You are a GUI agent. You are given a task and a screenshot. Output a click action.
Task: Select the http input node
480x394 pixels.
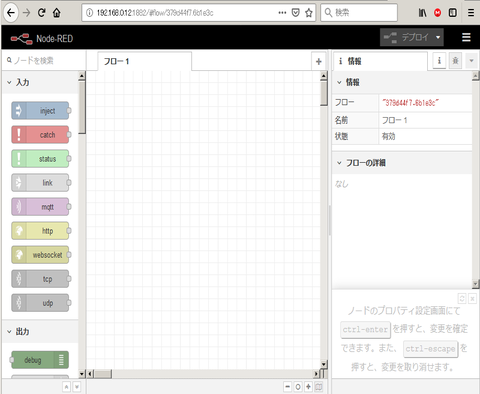(x=40, y=231)
